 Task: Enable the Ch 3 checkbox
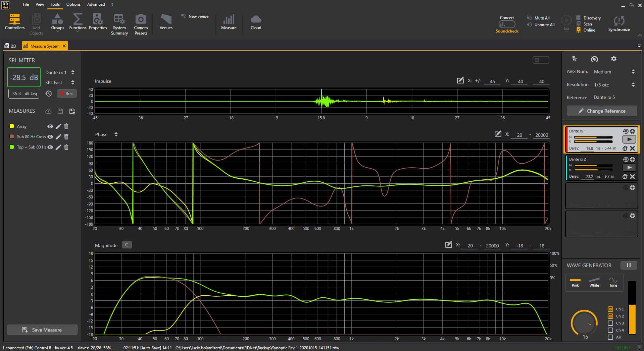(610, 323)
